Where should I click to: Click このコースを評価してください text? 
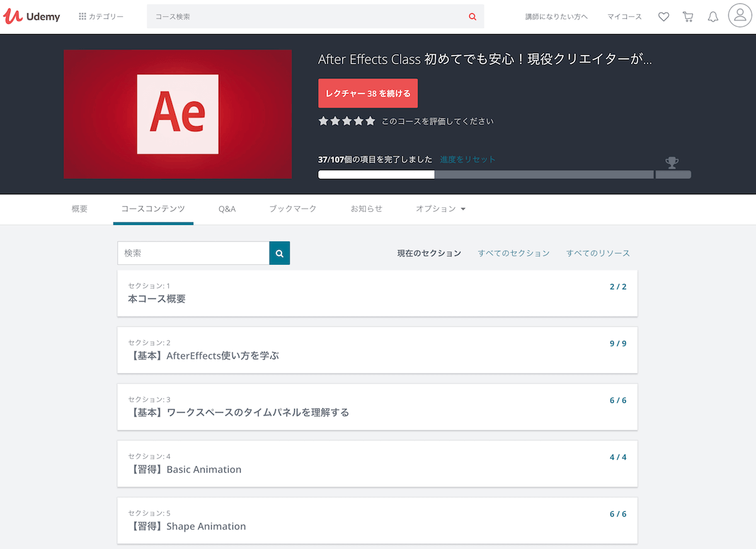click(x=437, y=121)
